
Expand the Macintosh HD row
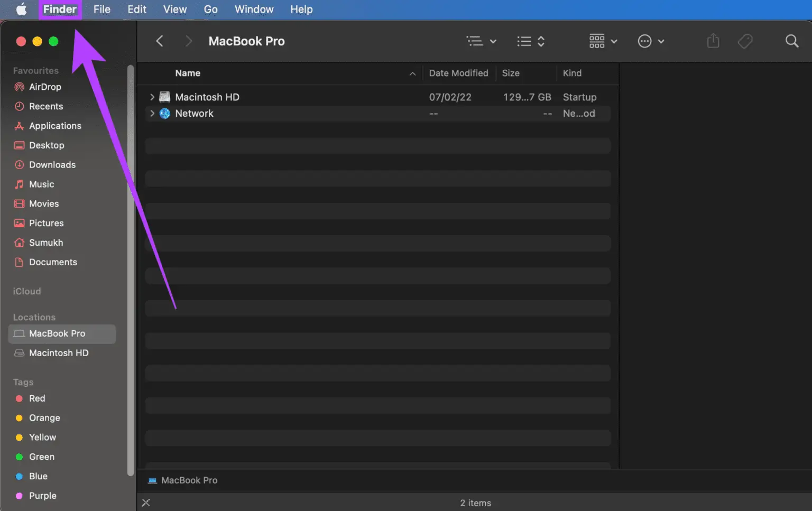152,97
